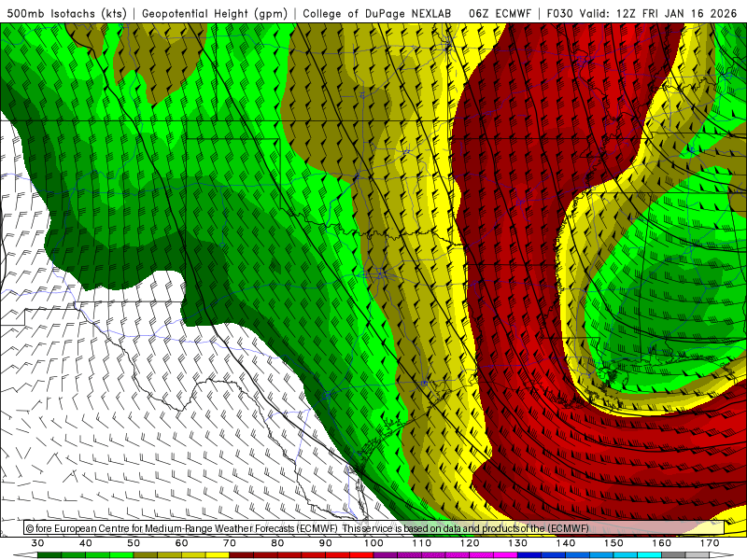Click the '90' legend value
Image resolution: width=747 pixels, height=560 pixels.
coord(325,543)
